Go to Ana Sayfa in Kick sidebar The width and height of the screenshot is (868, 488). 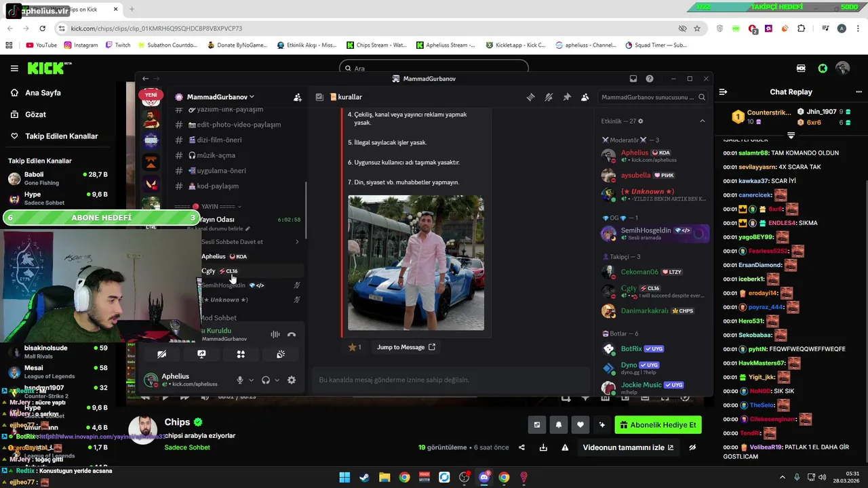44,93
